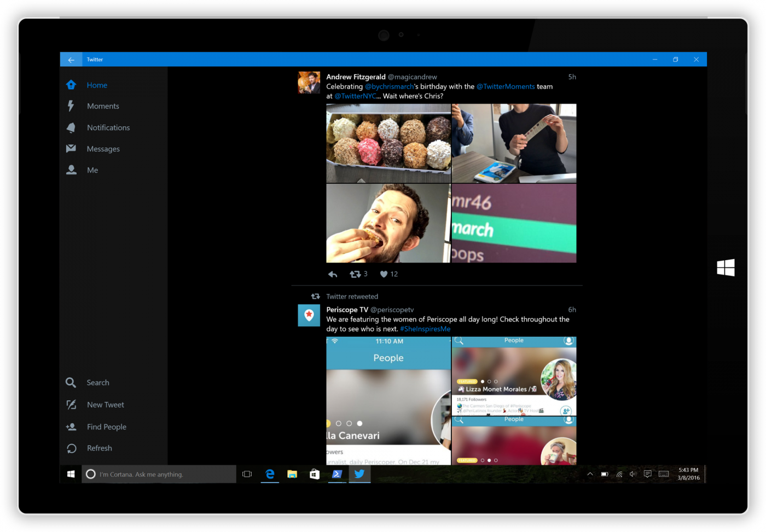Reply to Andrew Fitzgerald's tweet
Screen dimensions: 766x532
pyautogui.click(x=332, y=274)
